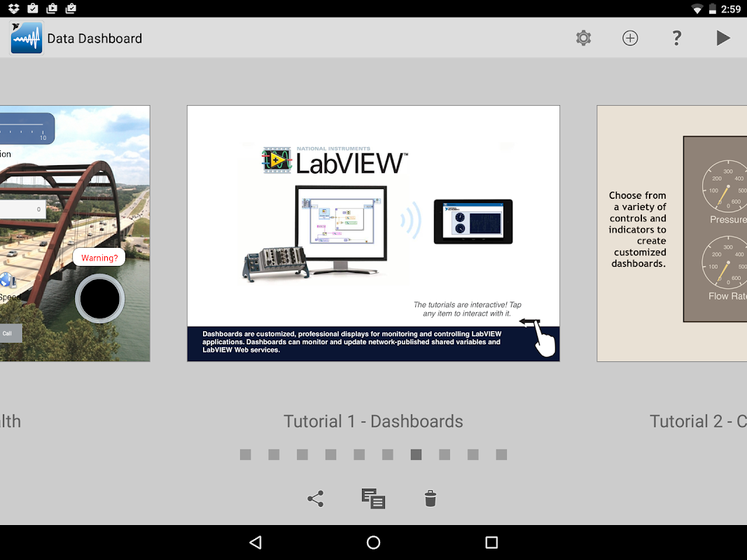Select the bridge dashboard thumbnail on left
Screen dimensions: 747x560
[x=75, y=233]
